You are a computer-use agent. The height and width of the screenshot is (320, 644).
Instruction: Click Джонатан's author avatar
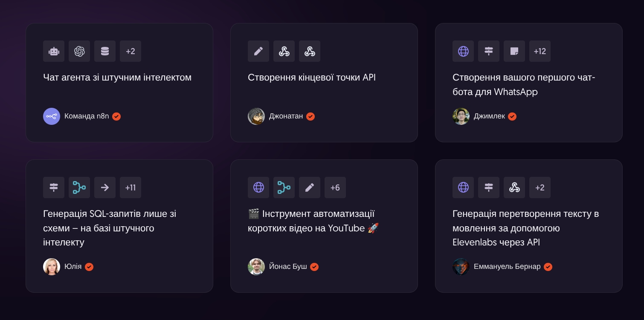click(256, 116)
